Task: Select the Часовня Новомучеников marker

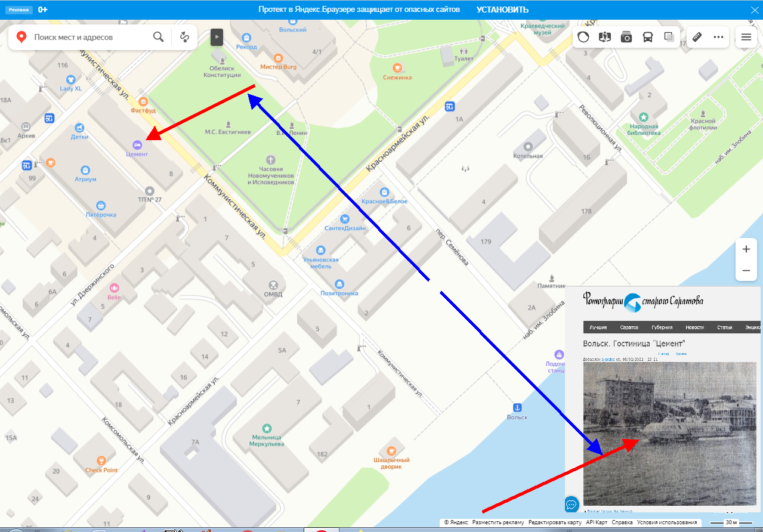Action: (x=271, y=160)
